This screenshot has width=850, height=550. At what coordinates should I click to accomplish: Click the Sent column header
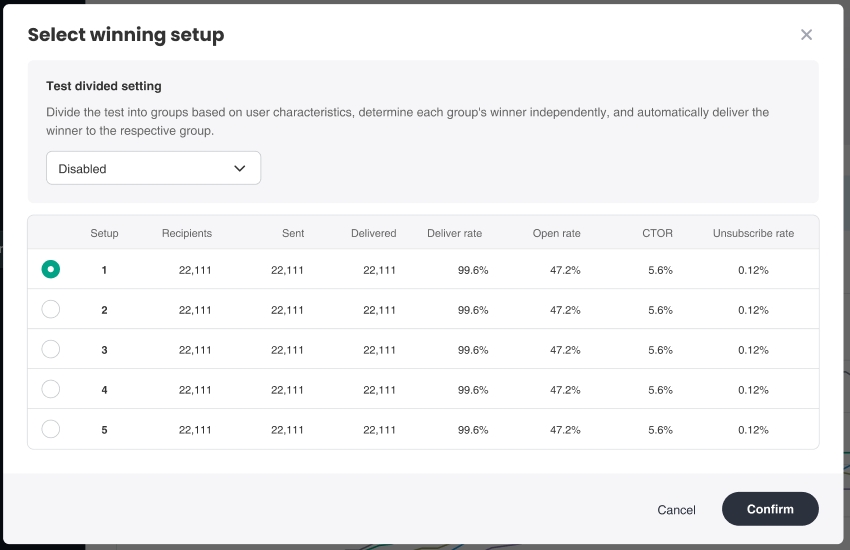pos(293,233)
